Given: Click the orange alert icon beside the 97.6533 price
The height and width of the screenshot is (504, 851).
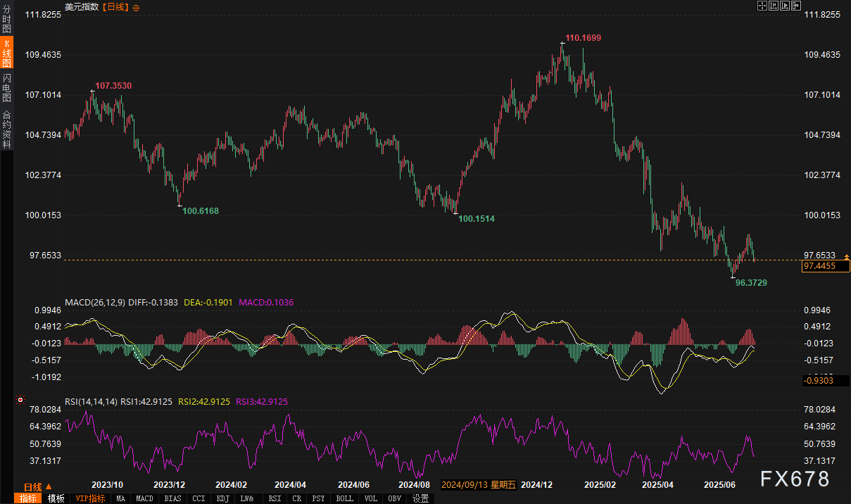Looking at the screenshot, I should pos(846,256).
